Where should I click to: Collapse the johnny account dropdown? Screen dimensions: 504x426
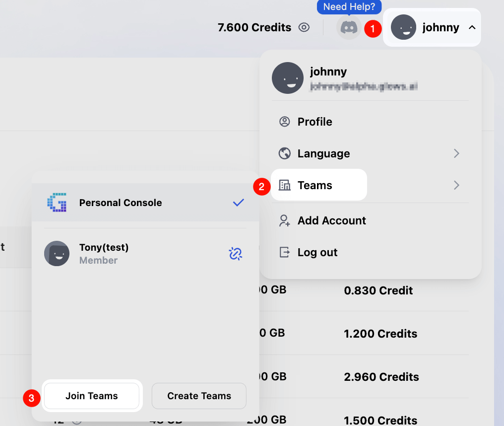(472, 27)
